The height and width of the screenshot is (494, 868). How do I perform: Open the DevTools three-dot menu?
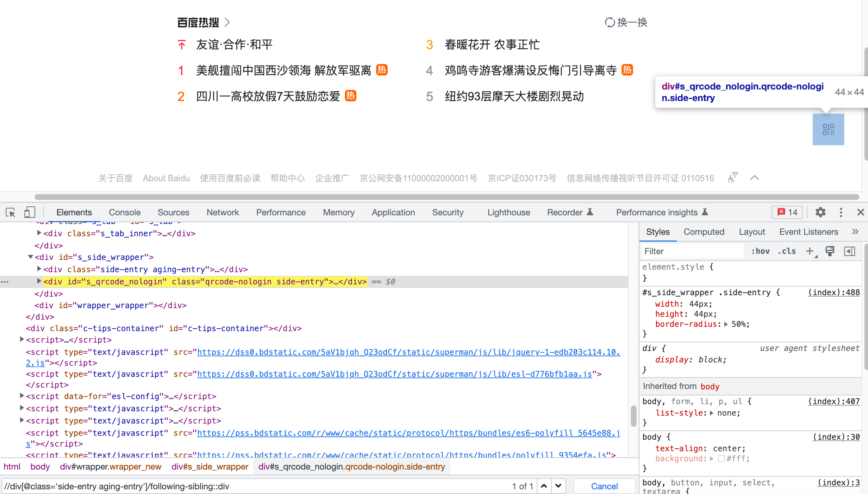(x=841, y=212)
